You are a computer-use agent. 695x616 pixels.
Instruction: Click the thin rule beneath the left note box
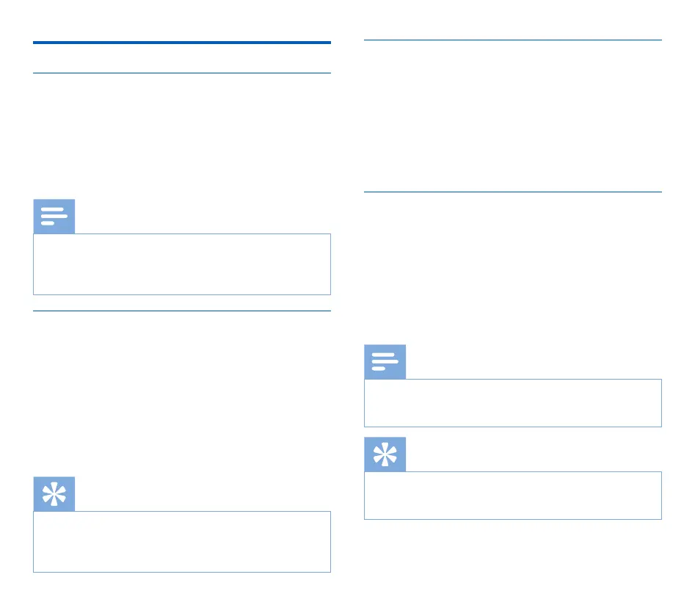(181, 311)
